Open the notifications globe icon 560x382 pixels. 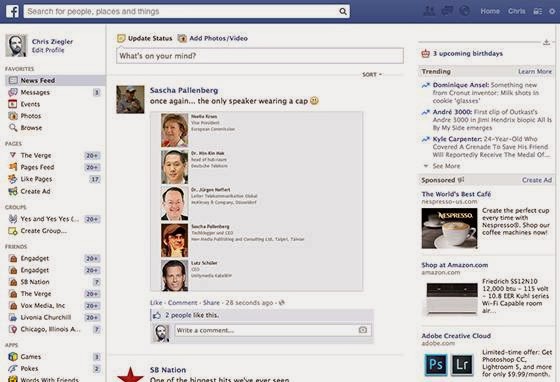(464, 11)
